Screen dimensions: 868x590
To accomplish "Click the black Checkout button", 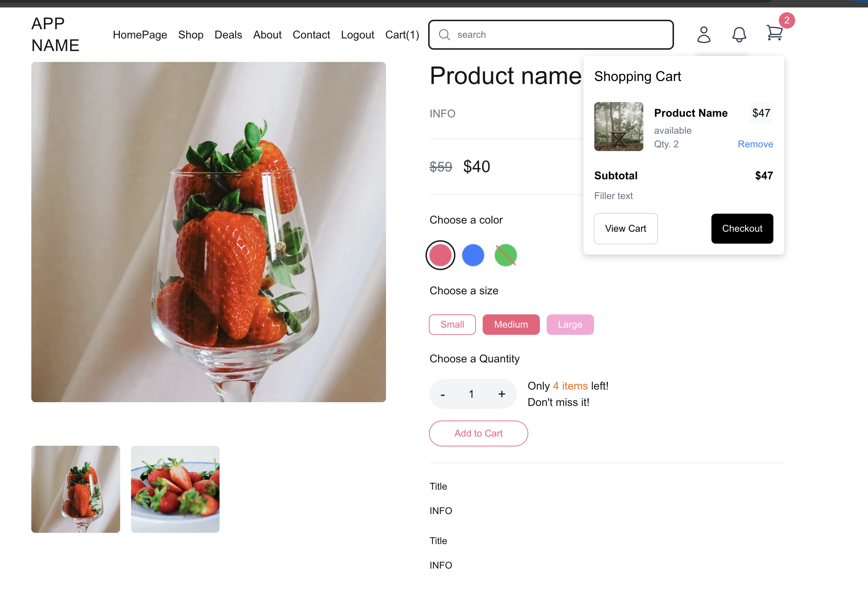I will click(742, 229).
